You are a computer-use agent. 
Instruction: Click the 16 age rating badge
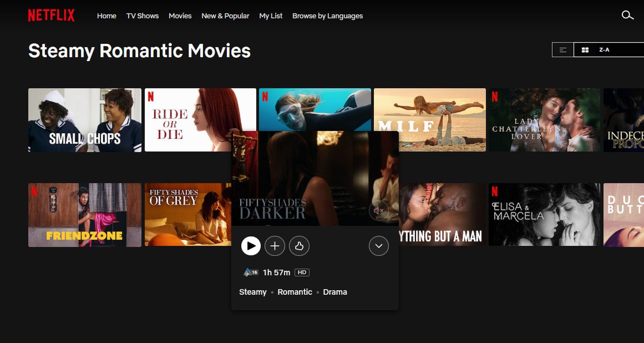[x=251, y=272]
